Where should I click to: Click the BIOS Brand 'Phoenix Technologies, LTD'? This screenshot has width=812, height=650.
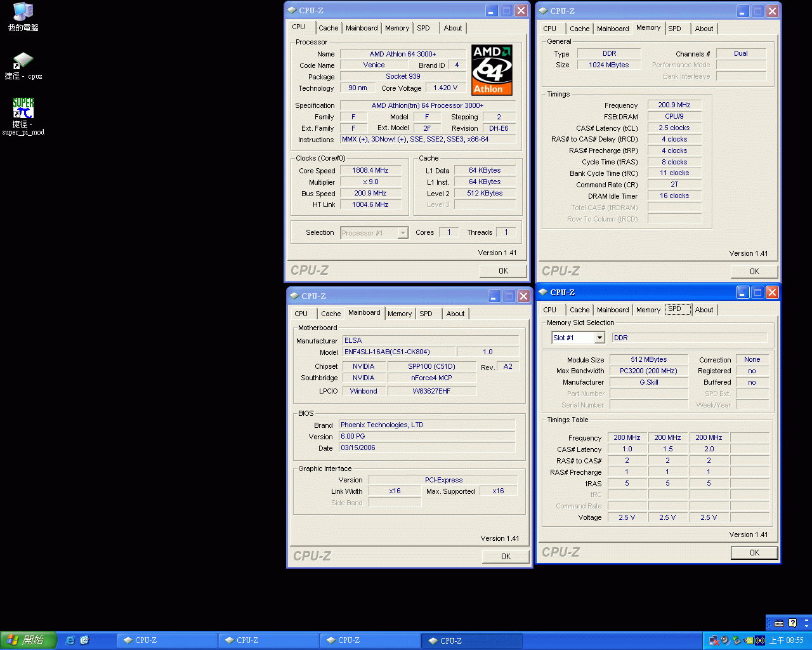(x=428, y=425)
